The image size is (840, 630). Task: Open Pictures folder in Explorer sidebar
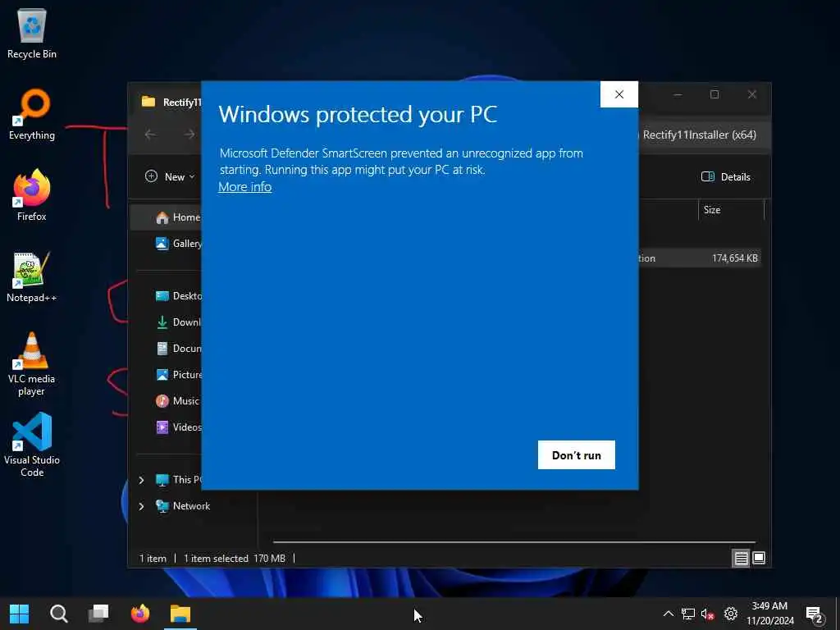(x=177, y=374)
